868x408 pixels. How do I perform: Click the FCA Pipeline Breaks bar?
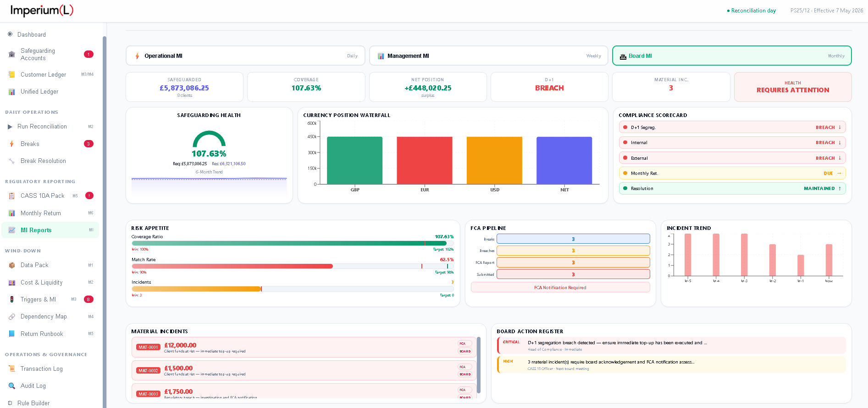click(x=573, y=239)
